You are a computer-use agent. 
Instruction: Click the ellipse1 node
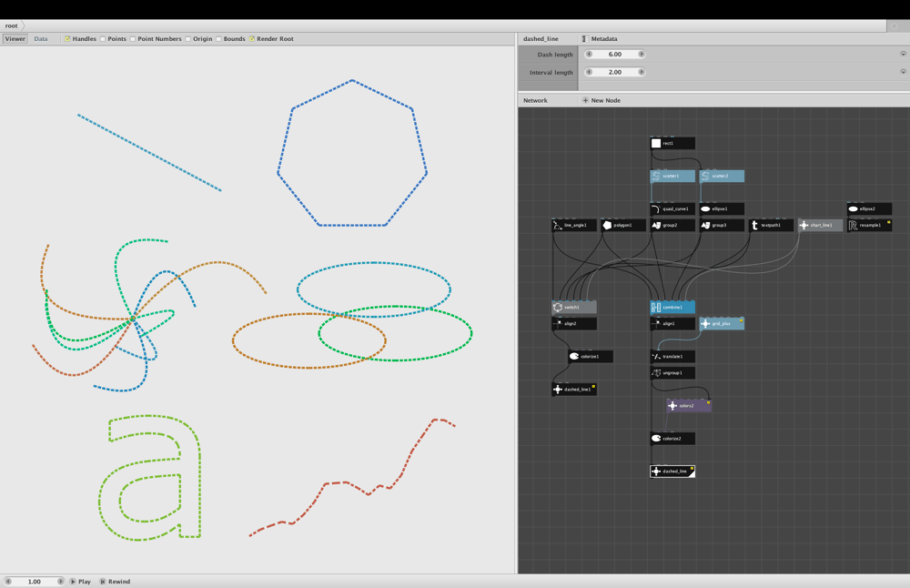pyautogui.click(x=722, y=209)
